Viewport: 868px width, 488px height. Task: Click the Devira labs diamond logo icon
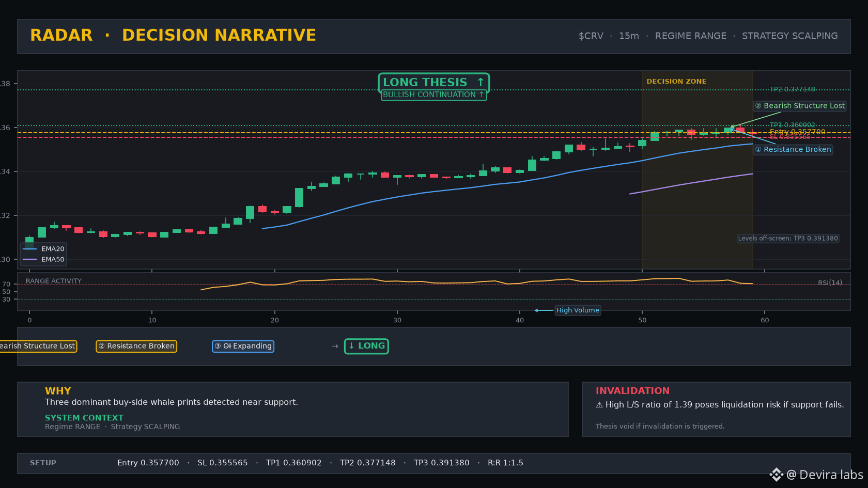(776, 475)
